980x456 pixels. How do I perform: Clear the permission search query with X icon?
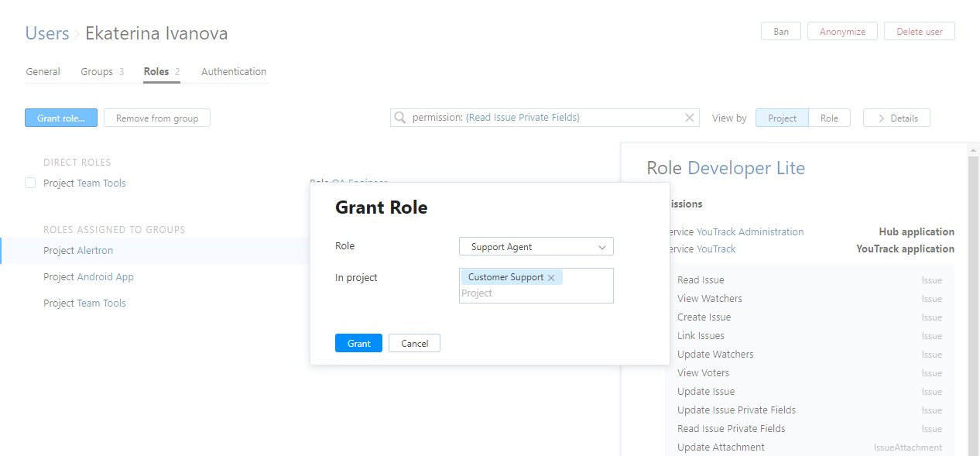point(690,118)
